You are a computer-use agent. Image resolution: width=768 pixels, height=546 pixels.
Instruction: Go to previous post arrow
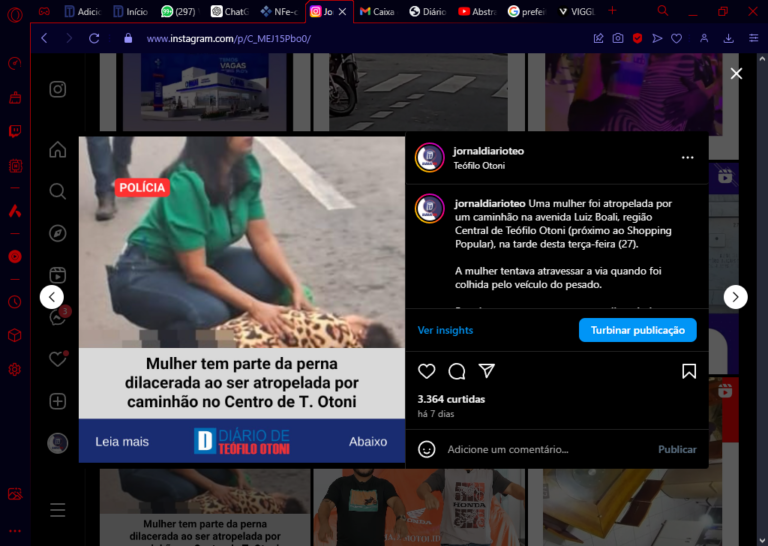click(x=52, y=297)
